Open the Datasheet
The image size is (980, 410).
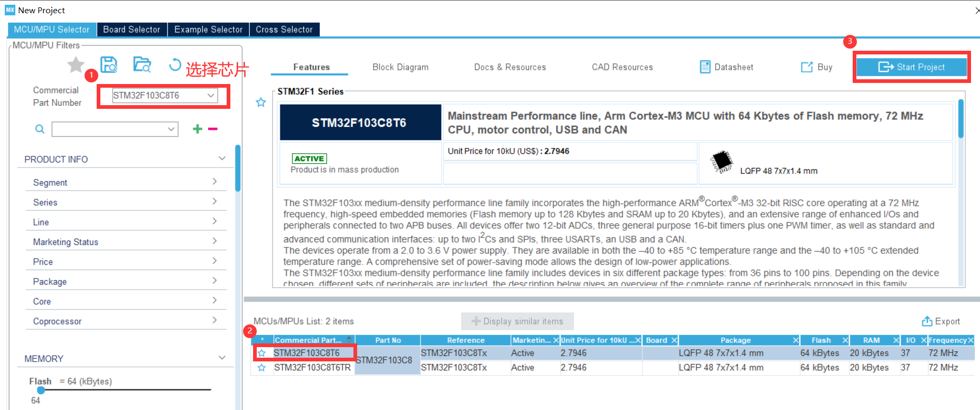click(x=726, y=67)
